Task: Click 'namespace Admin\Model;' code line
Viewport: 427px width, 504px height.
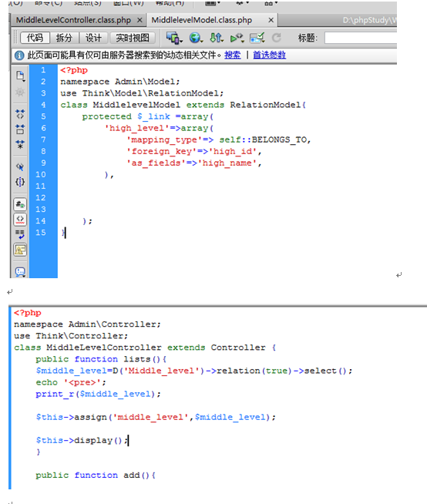Action: (x=120, y=82)
